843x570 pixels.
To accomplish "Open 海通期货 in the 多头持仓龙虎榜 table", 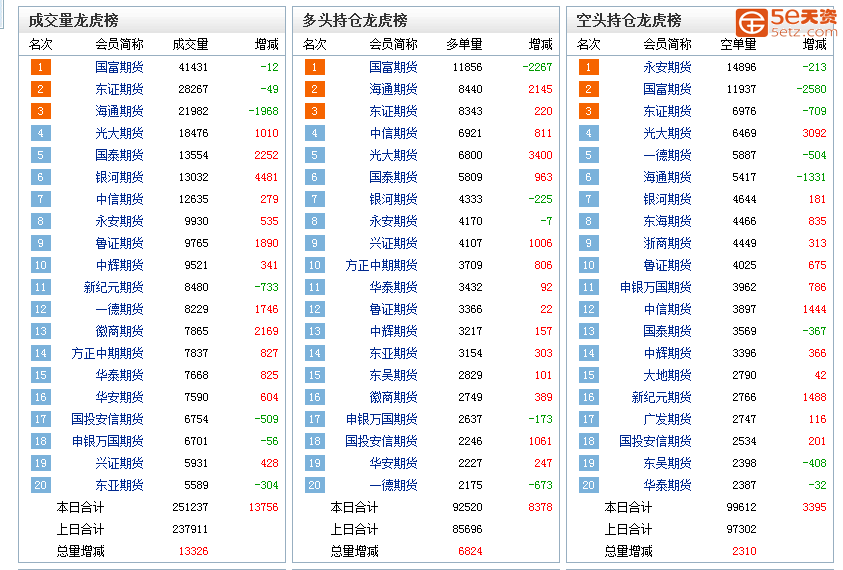I will pos(393,89).
